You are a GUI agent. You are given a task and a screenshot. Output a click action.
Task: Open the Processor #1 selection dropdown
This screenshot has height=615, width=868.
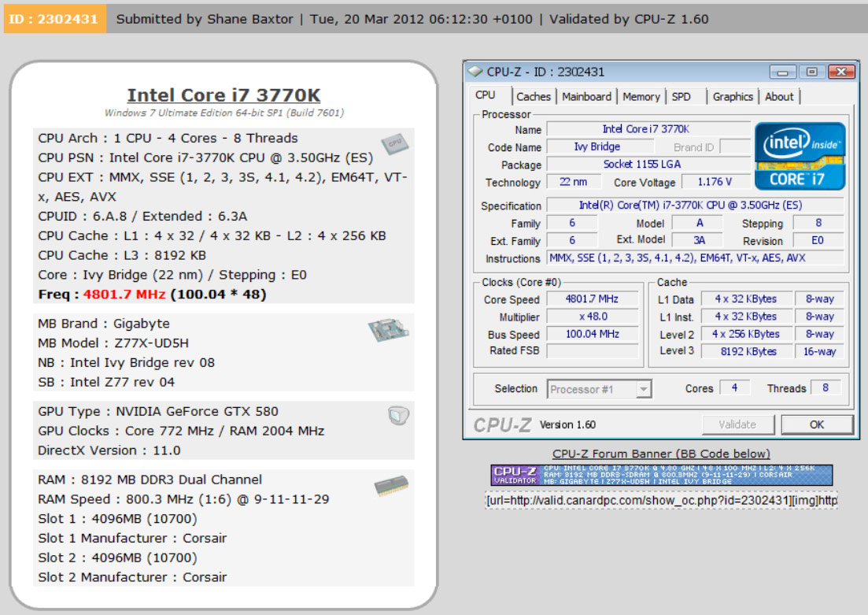point(599,389)
